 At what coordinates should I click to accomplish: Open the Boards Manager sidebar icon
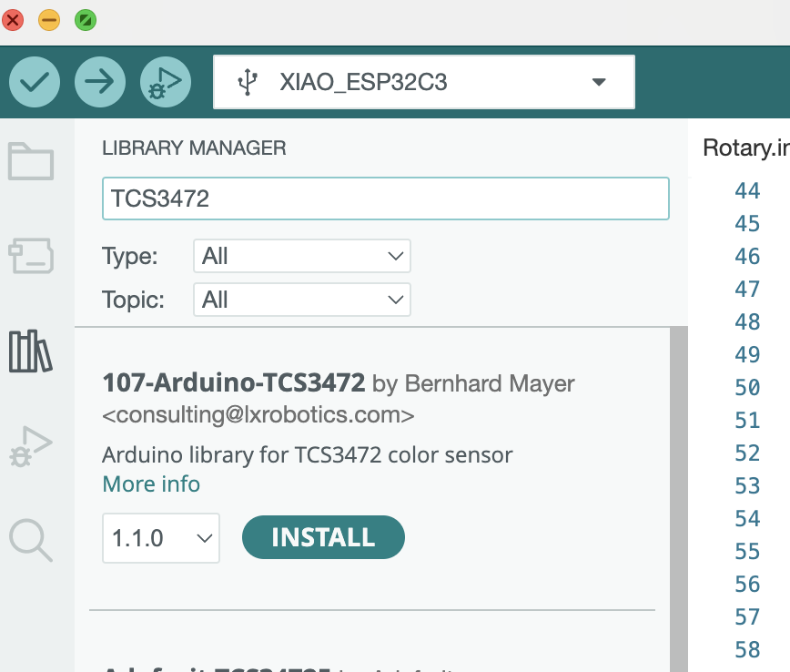31,256
